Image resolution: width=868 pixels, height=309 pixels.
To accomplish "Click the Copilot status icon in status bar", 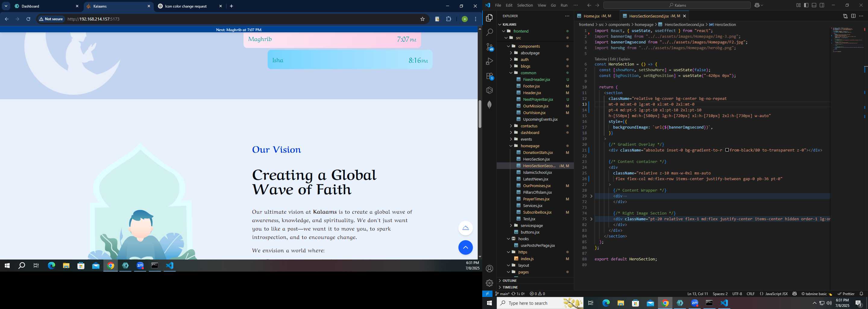I will pyautogui.click(x=794, y=294).
